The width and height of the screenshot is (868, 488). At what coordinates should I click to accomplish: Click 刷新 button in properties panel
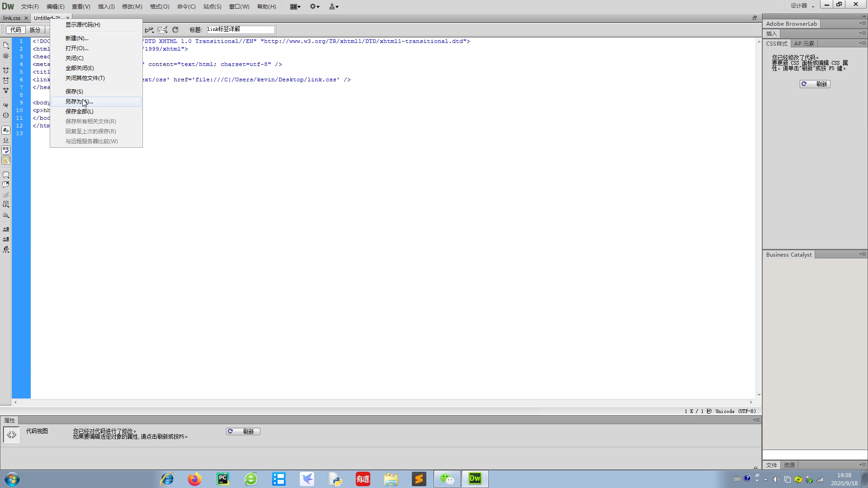(243, 432)
